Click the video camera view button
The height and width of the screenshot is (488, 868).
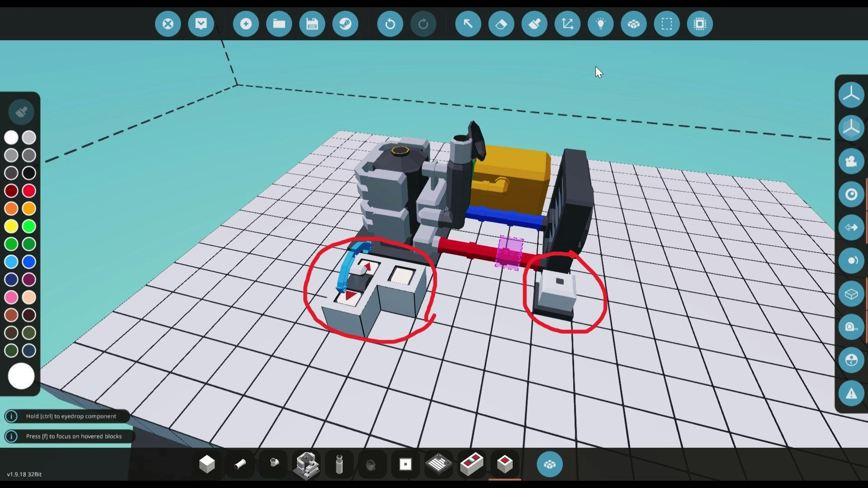(x=851, y=161)
